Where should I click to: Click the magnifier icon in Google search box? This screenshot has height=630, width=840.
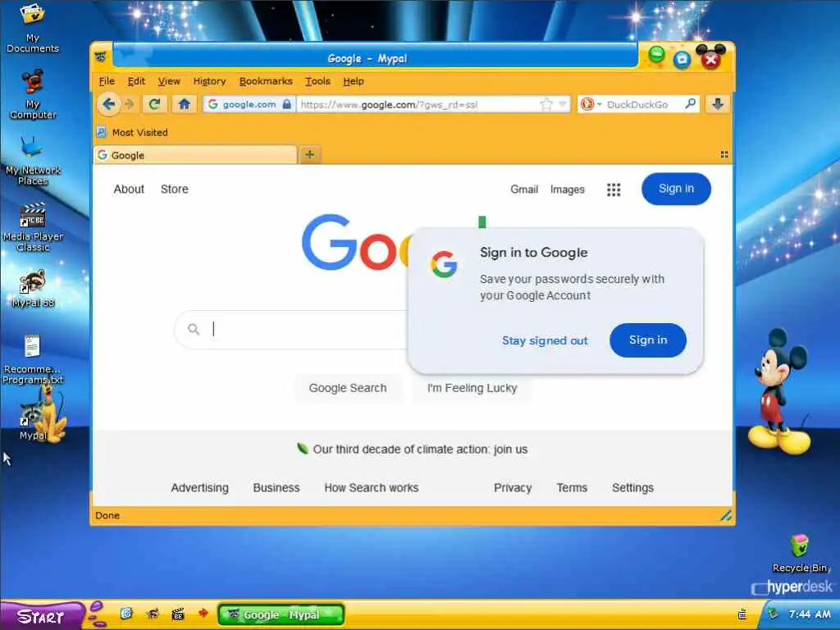click(194, 329)
